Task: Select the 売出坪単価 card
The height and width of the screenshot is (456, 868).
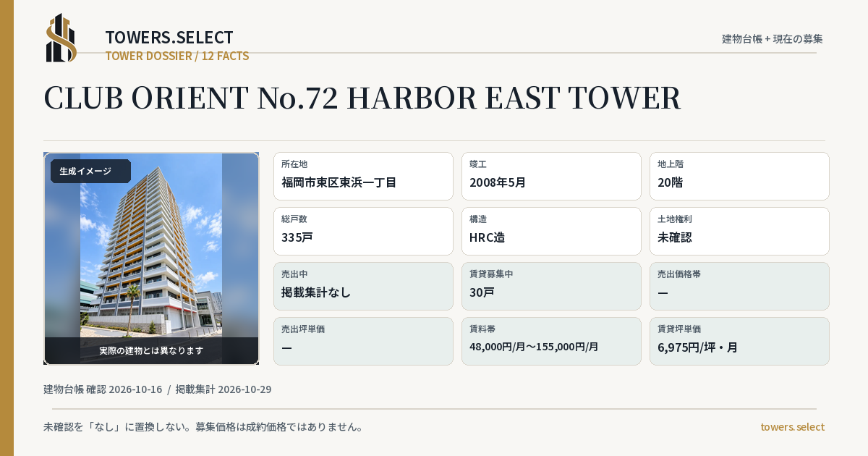Action: click(x=363, y=341)
